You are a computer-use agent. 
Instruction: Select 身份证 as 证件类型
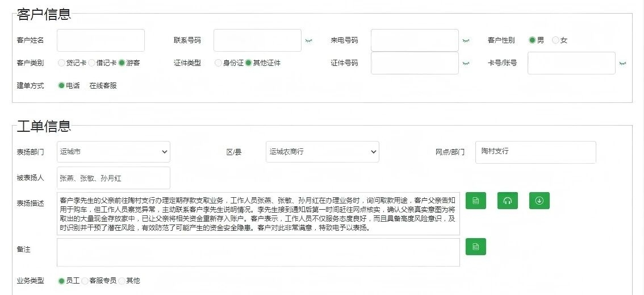pyautogui.click(x=218, y=63)
